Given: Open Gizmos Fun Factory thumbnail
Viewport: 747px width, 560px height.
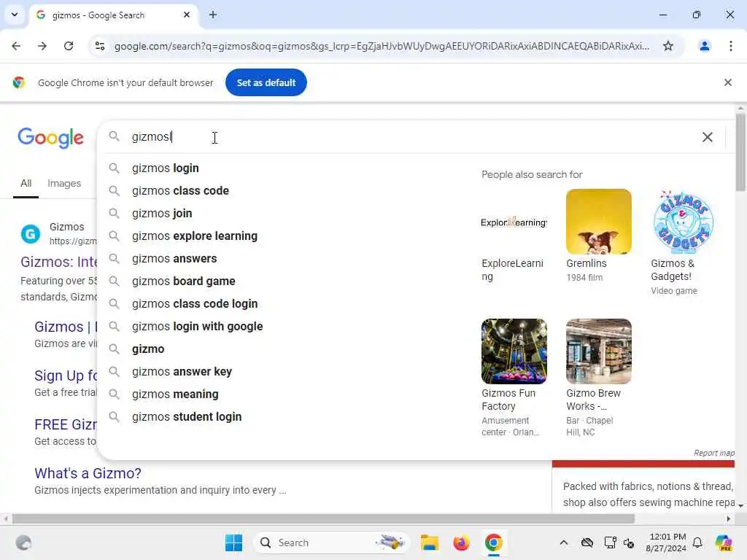Looking at the screenshot, I should click(514, 351).
